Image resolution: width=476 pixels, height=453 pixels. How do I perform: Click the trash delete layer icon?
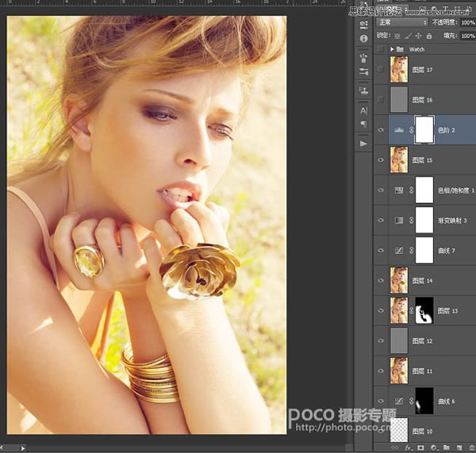472,447
